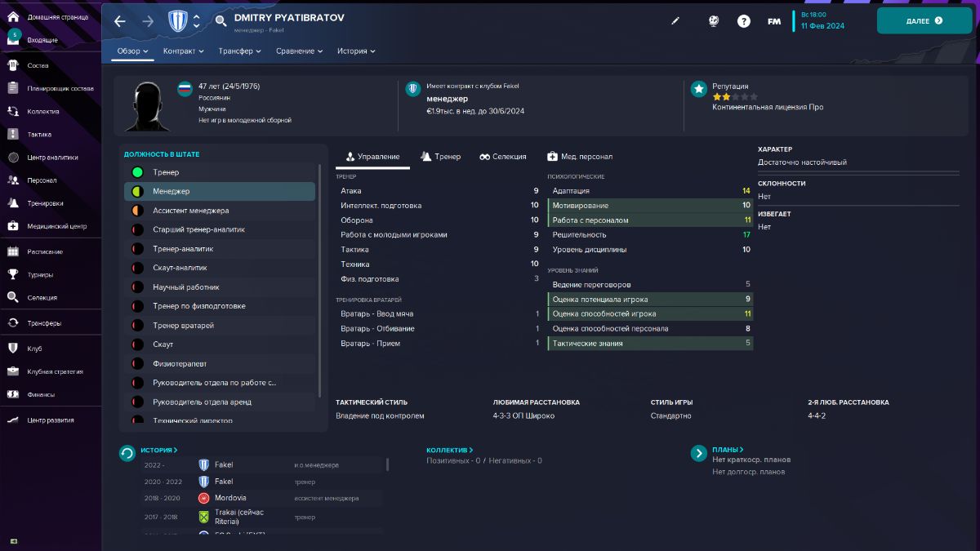This screenshot has height=551, width=980.
Task: Select Ассистент менеджера role
Action: tap(190, 211)
